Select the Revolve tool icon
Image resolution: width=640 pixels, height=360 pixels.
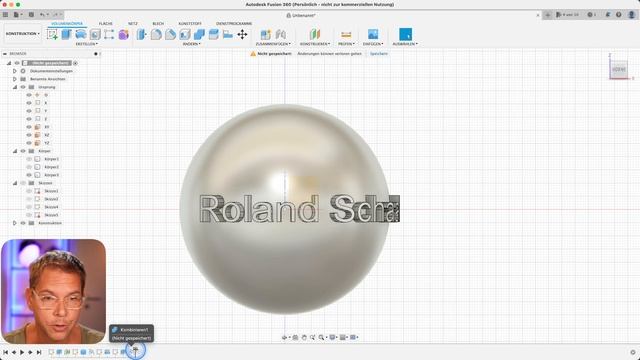tap(80, 34)
